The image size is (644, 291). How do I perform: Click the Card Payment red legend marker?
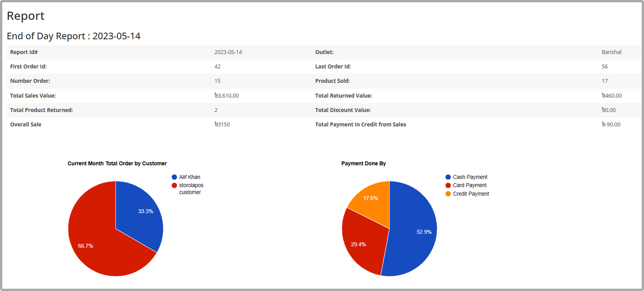coord(448,185)
